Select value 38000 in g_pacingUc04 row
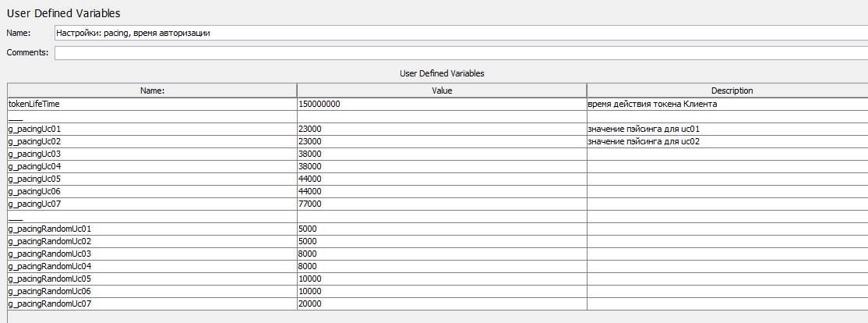868x323 pixels. (x=442, y=166)
